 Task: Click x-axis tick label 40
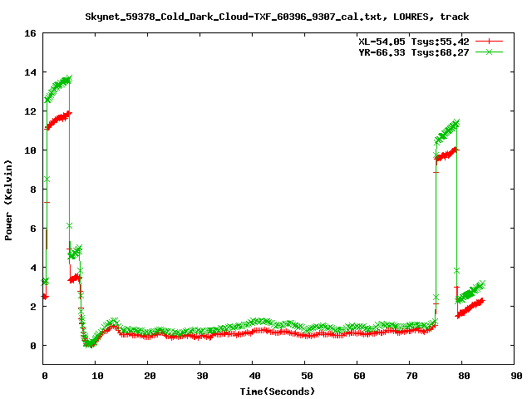tap(254, 376)
